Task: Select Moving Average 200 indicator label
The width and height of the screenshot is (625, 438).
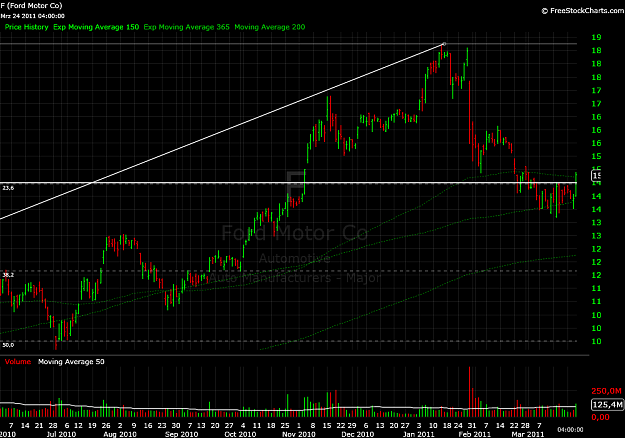Action: coord(270,27)
